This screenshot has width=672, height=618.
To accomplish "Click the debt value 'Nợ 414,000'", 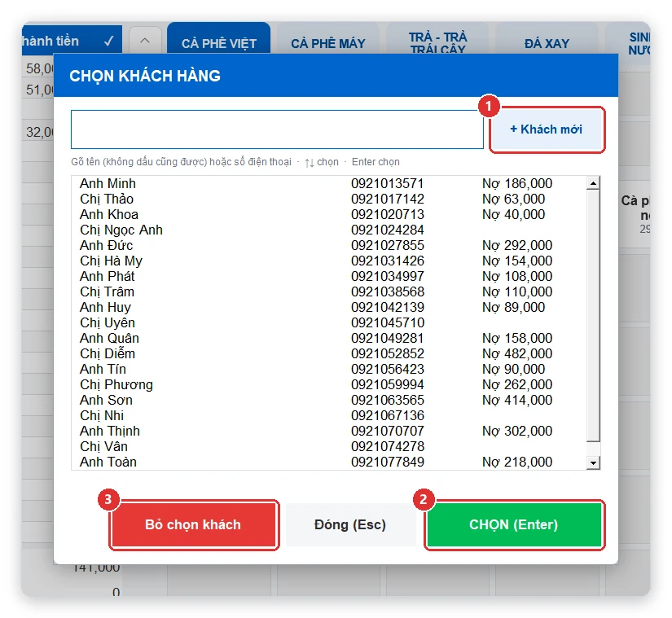I will point(517,400).
